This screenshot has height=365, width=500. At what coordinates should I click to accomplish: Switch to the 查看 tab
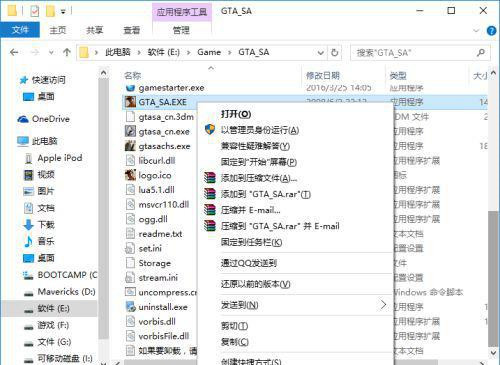[132, 30]
